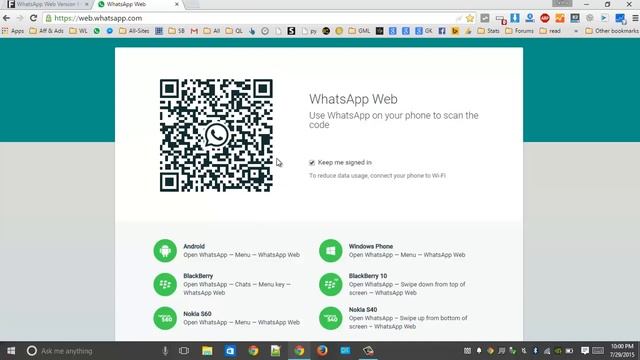
Task: Open the SB bookmarks folder
Action: coord(177,31)
